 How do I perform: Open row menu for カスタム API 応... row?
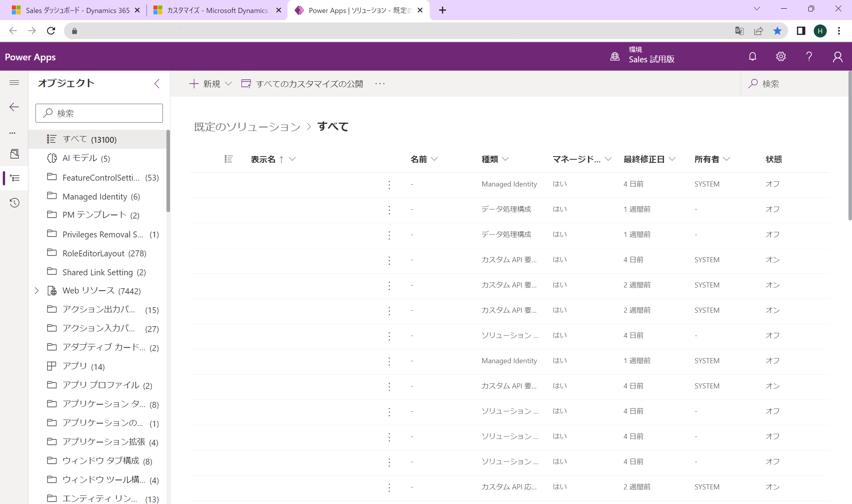click(x=389, y=487)
